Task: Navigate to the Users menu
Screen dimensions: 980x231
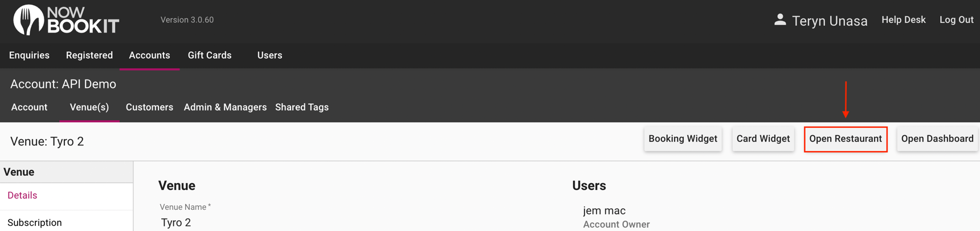Action: (269, 55)
